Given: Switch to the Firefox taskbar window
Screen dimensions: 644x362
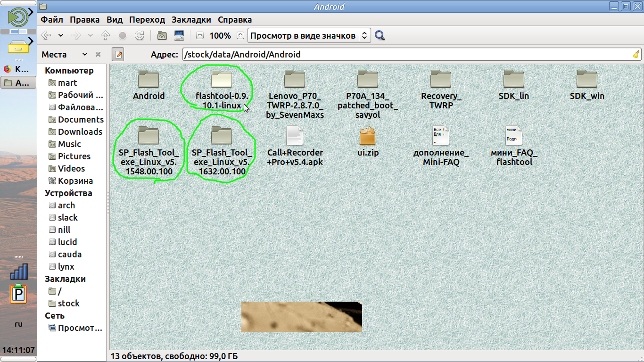Looking at the screenshot, I should 18,69.
